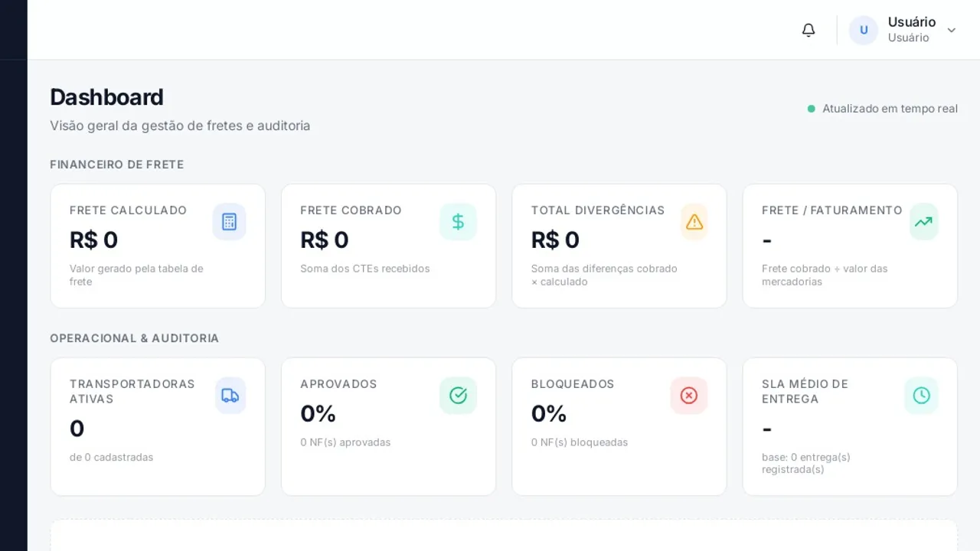The image size is (980, 551).
Task: Click the 'FINANCEIRO DE FRETE' section heading
Action: tap(116, 165)
